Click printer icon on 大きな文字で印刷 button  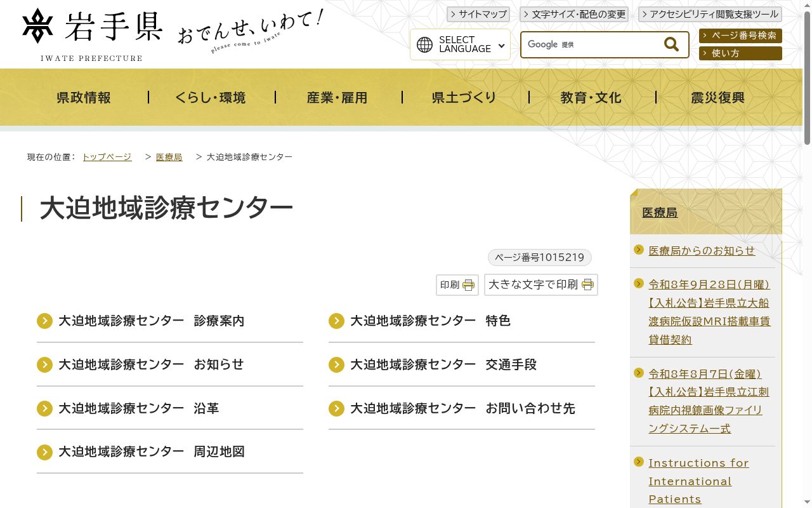click(587, 284)
